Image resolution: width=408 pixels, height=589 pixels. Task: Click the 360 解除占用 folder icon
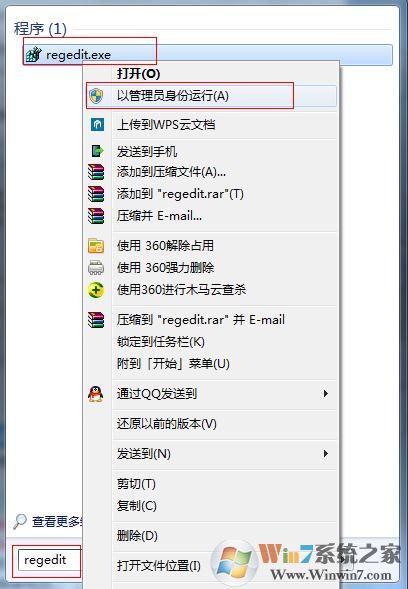pos(96,246)
